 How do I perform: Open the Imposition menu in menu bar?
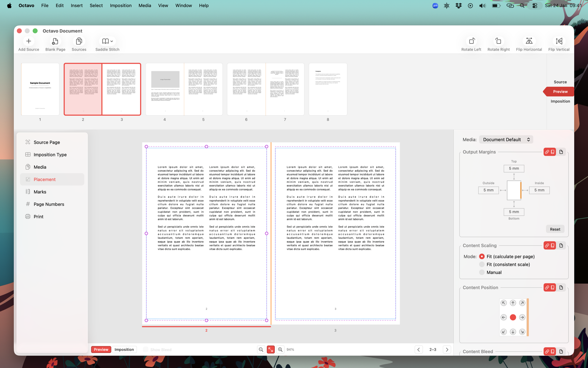pos(121,6)
